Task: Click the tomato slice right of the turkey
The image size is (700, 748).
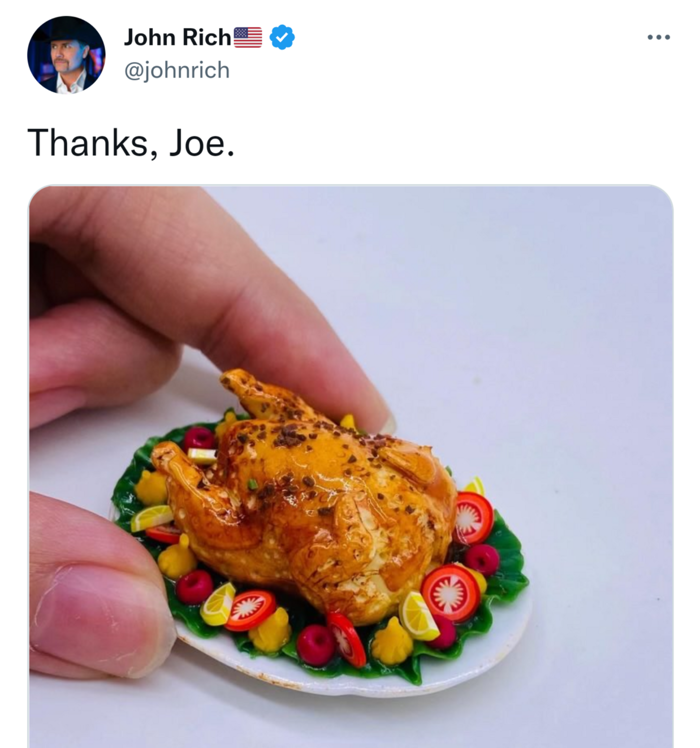Action: [x=472, y=518]
